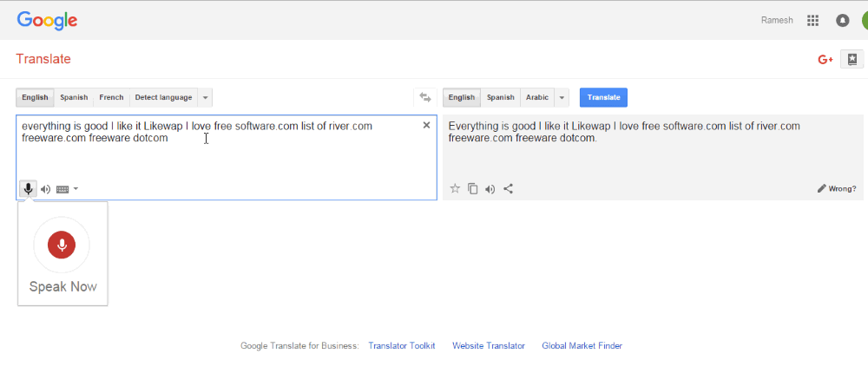The image size is (868, 386).
Task: Open the Google notifications bell icon
Action: pyautogui.click(x=843, y=21)
